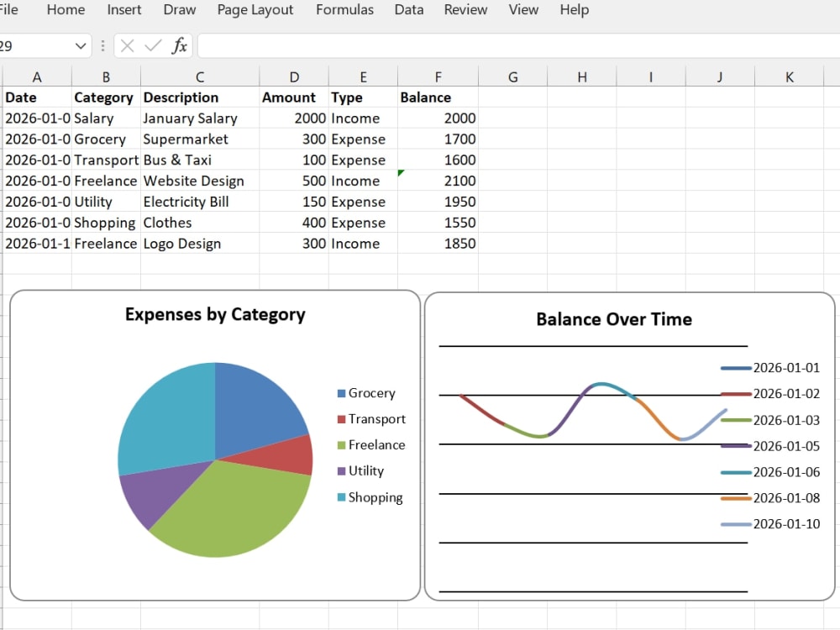Select the 'Amount' header cell

pyautogui.click(x=294, y=97)
